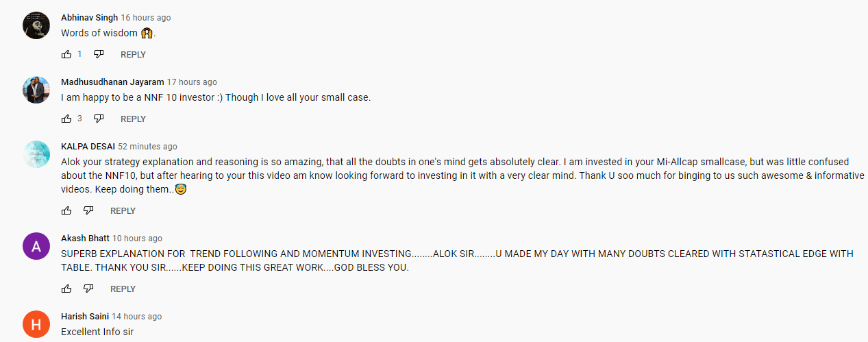This screenshot has height=342, width=868.
Task: Like Madhusudhanan Jayaram's comment
Action: tap(66, 119)
